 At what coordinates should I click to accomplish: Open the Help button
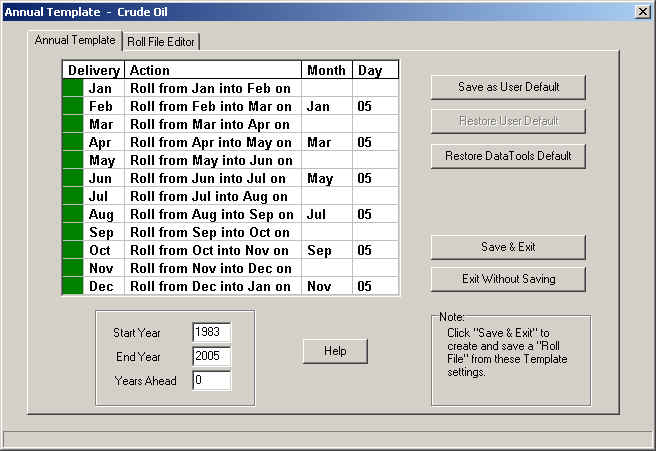pyautogui.click(x=335, y=351)
